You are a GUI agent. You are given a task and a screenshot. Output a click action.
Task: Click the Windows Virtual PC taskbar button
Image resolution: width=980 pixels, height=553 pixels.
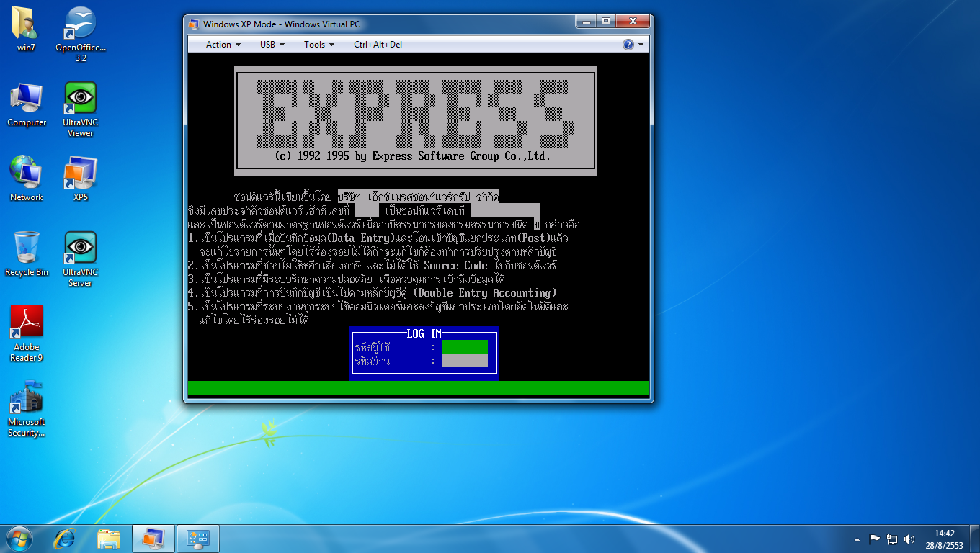(x=153, y=539)
